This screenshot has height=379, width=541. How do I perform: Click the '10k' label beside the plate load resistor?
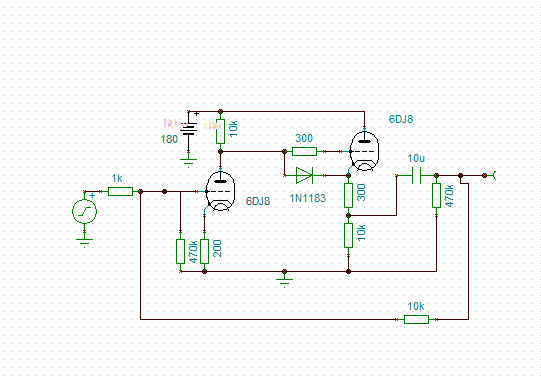pos(234,128)
